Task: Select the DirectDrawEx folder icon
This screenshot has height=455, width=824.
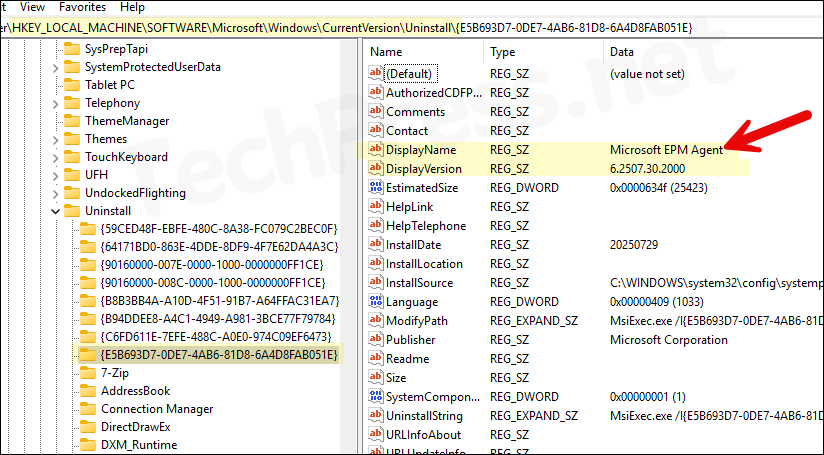Action: (x=88, y=427)
